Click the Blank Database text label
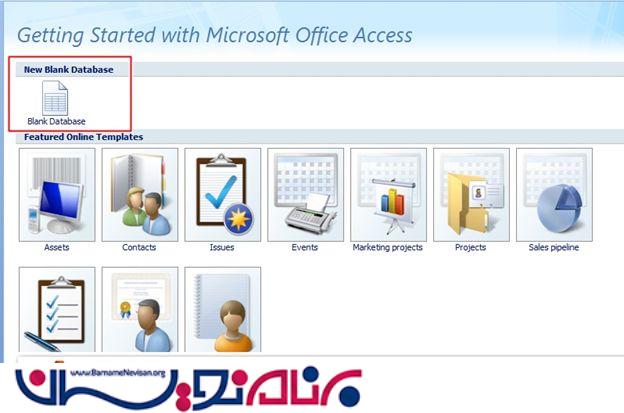This screenshot has width=624, height=413. tap(56, 121)
